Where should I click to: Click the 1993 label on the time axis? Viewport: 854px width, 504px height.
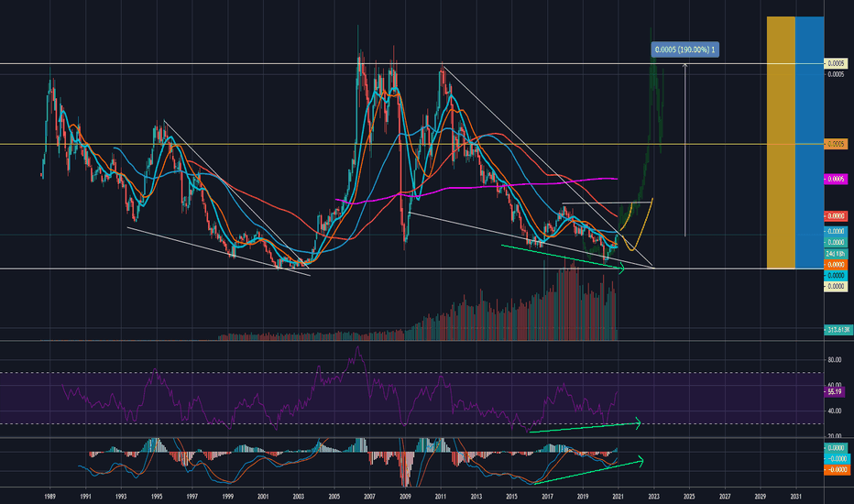pyautogui.click(x=121, y=497)
